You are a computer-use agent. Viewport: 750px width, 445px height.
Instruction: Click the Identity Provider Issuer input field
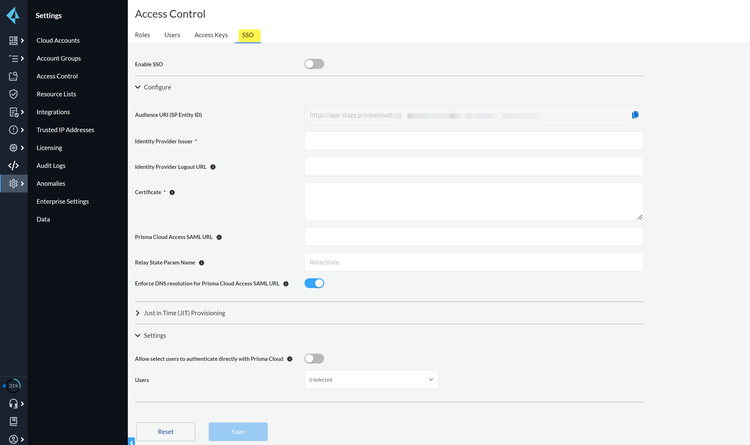473,141
